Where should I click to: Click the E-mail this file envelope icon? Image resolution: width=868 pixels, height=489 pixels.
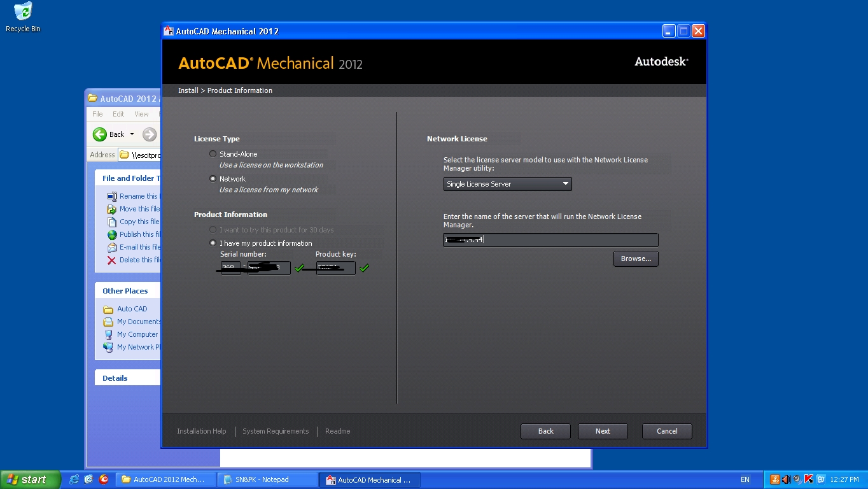tap(112, 247)
